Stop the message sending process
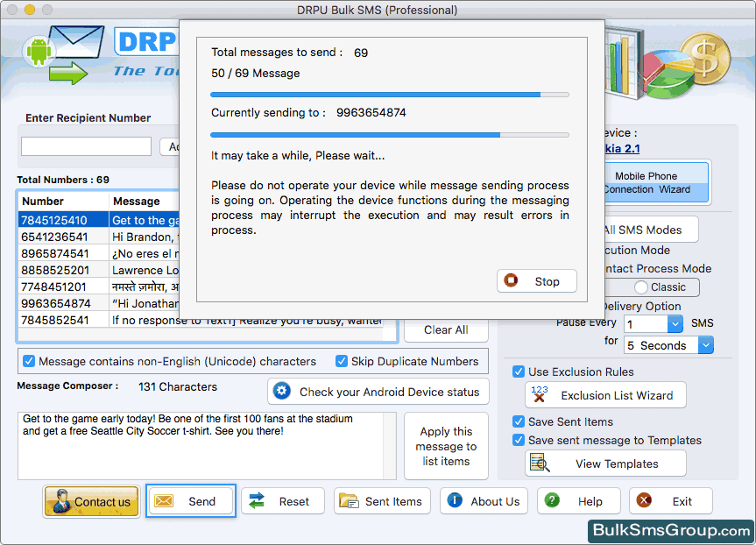756x545 pixels. [x=537, y=280]
